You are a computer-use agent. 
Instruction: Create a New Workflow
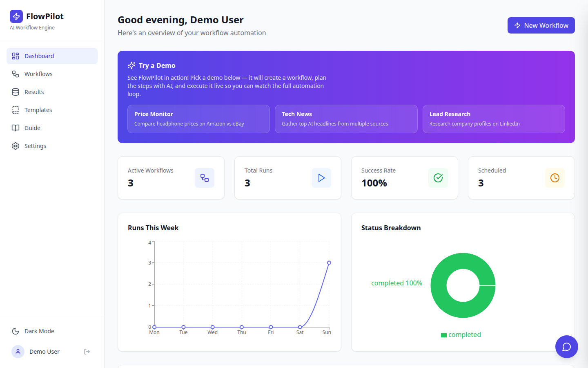point(541,25)
